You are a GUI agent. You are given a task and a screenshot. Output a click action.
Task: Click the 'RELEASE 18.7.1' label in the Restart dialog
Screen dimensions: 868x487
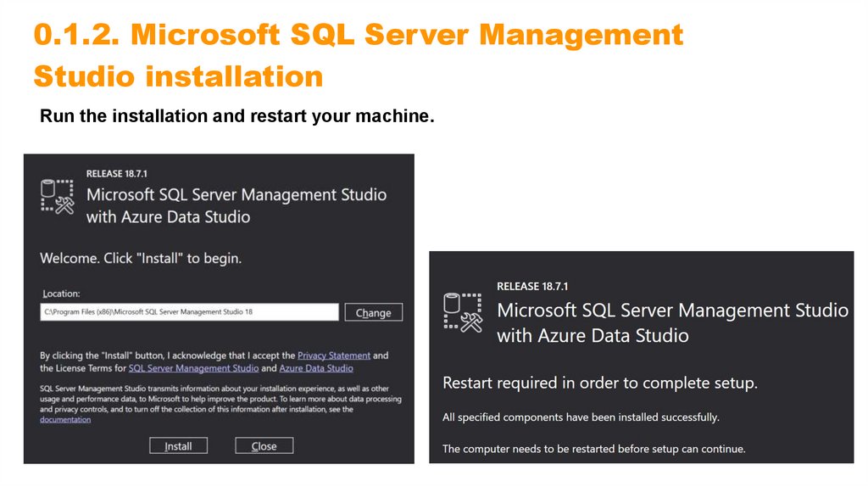(532, 287)
